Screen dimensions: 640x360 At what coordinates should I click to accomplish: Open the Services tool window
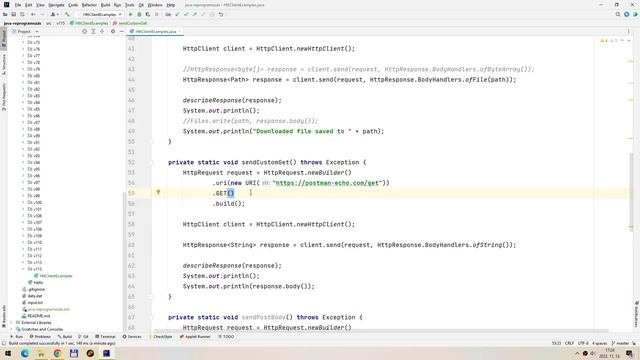[132, 337]
